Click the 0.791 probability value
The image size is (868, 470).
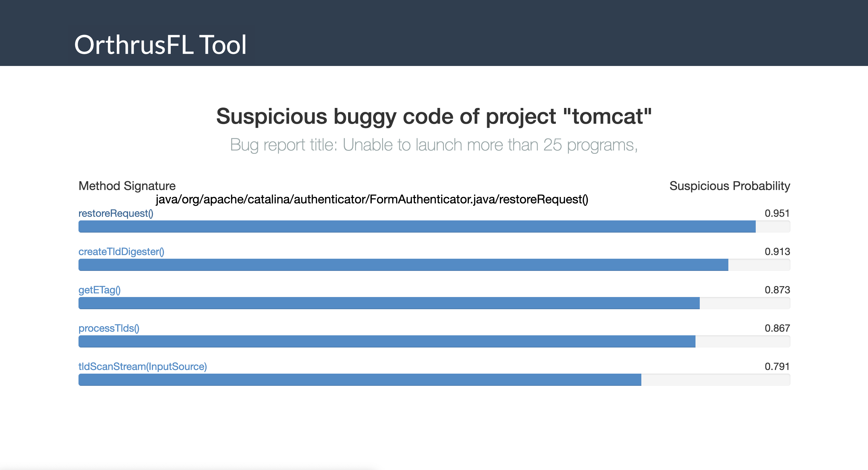(x=777, y=367)
